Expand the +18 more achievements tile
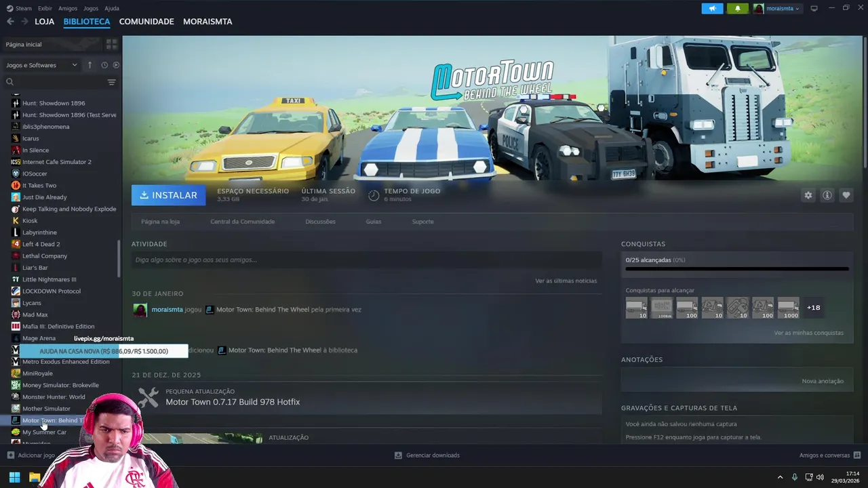 [x=814, y=308]
